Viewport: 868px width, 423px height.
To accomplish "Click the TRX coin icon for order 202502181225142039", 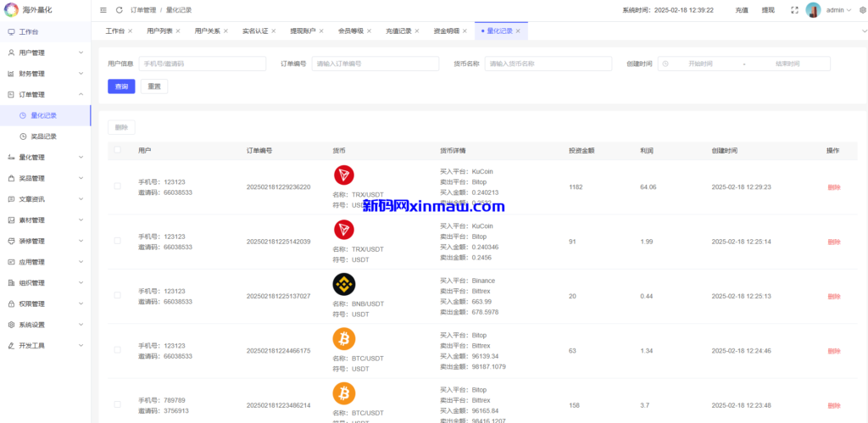I will coord(344,230).
